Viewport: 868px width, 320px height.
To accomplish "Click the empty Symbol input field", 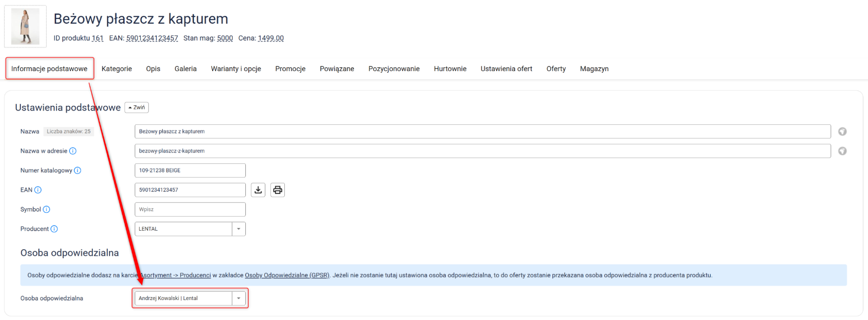I will tap(190, 209).
